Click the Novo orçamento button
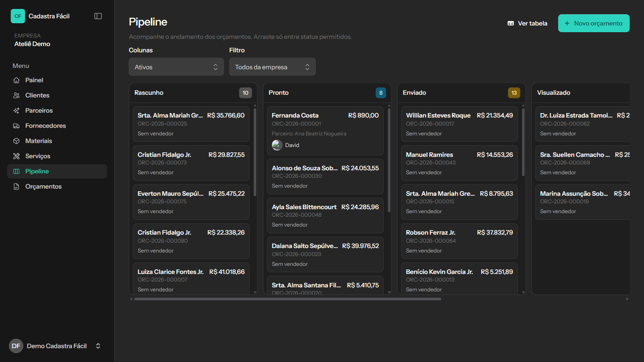The image size is (644, 362). click(x=593, y=23)
